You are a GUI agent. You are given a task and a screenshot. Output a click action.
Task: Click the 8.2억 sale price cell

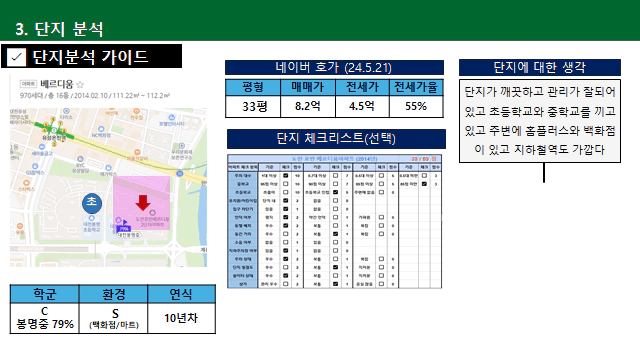[x=307, y=107]
